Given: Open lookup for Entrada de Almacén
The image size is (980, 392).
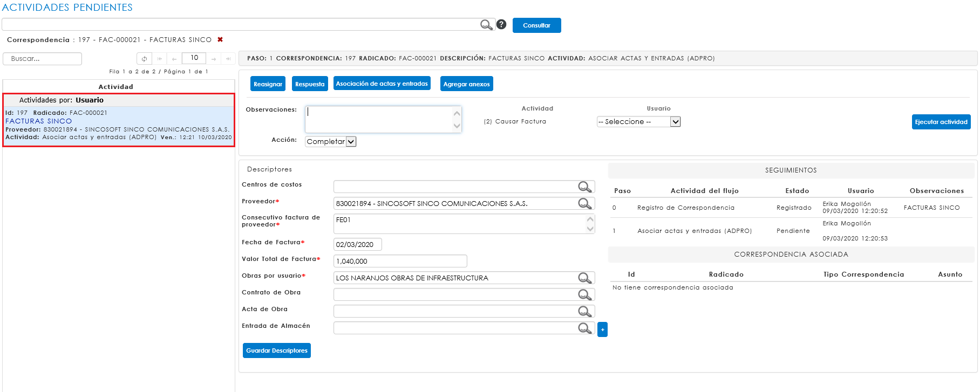Looking at the screenshot, I should tap(585, 328).
